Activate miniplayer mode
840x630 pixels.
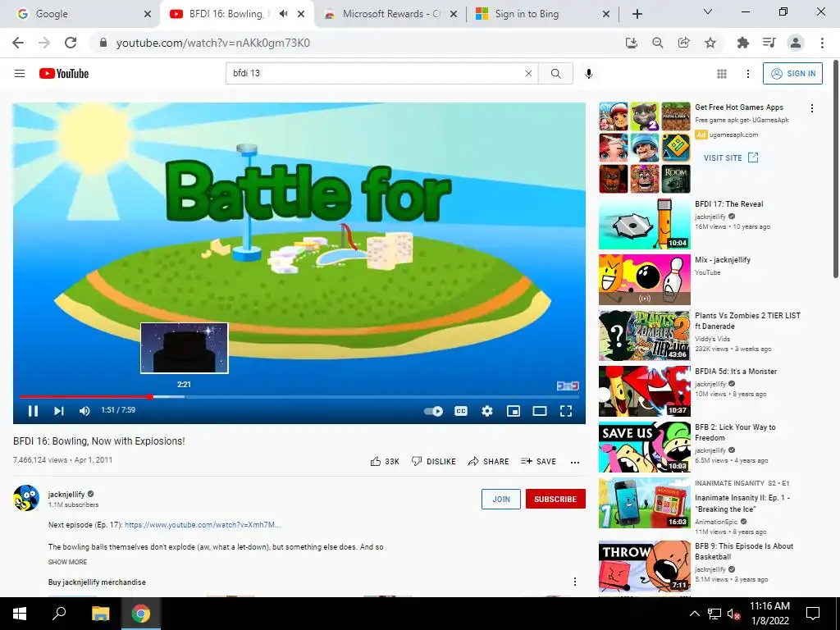coord(514,411)
